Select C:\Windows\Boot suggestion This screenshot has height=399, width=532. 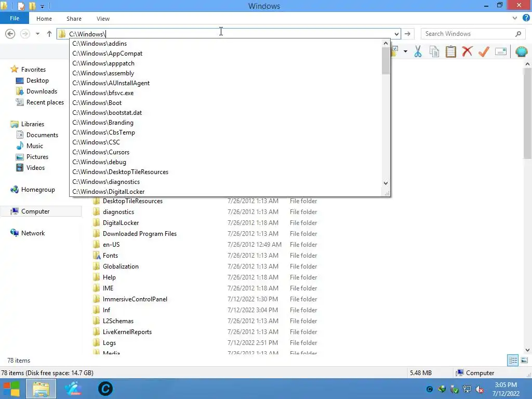click(225, 102)
